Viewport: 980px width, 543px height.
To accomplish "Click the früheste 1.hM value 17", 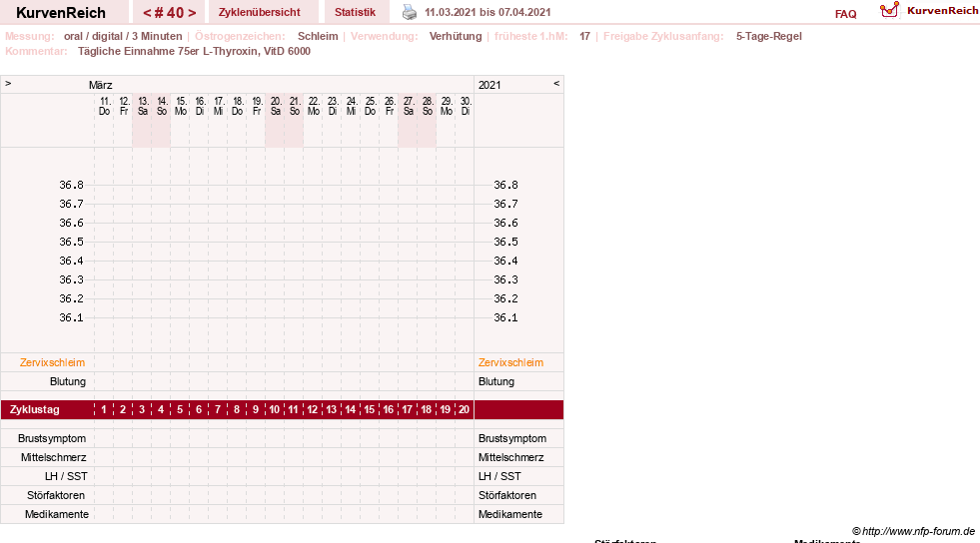I will [584, 36].
